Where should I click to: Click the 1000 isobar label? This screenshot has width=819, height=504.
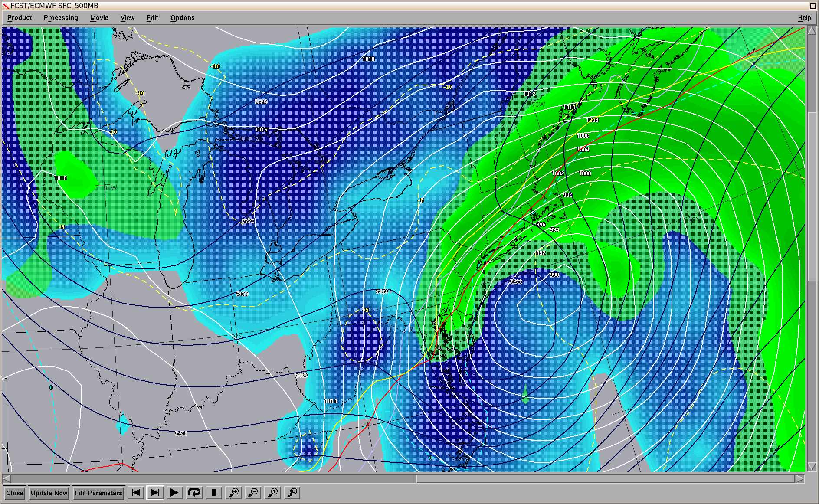585,173
